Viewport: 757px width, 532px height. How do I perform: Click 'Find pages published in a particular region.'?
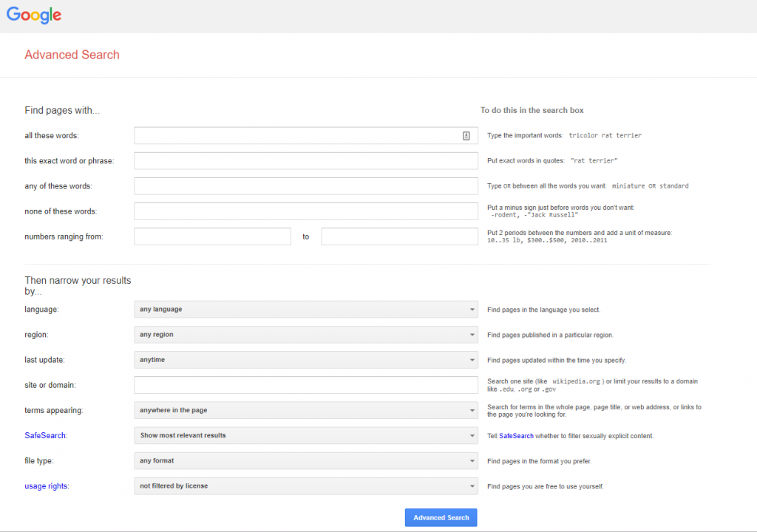click(550, 335)
